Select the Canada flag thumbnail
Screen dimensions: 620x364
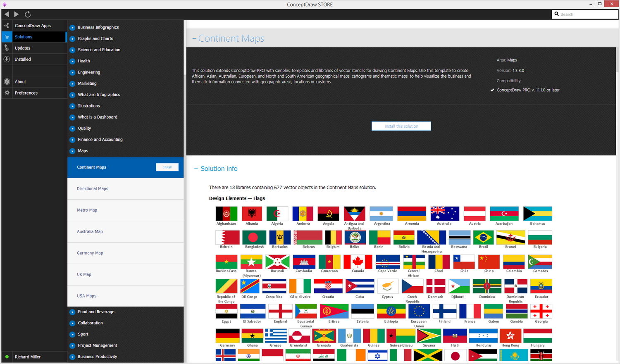tap(358, 262)
